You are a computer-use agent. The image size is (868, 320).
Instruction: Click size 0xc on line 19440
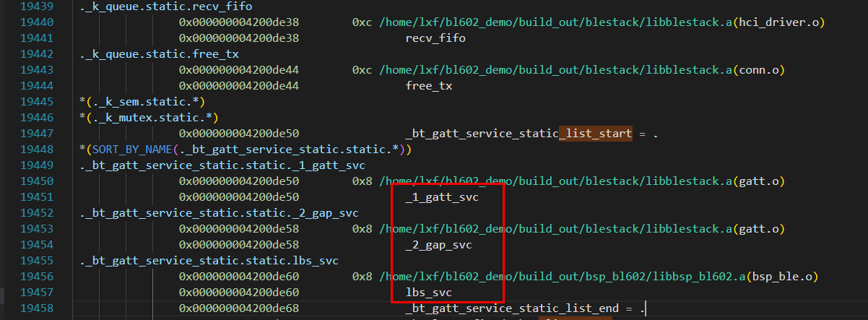[362, 22]
